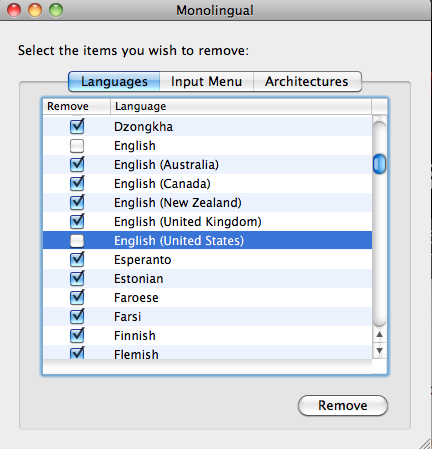The height and width of the screenshot is (449, 432).
Task: Select the Dzongkha row text
Action: click(x=143, y=127)
